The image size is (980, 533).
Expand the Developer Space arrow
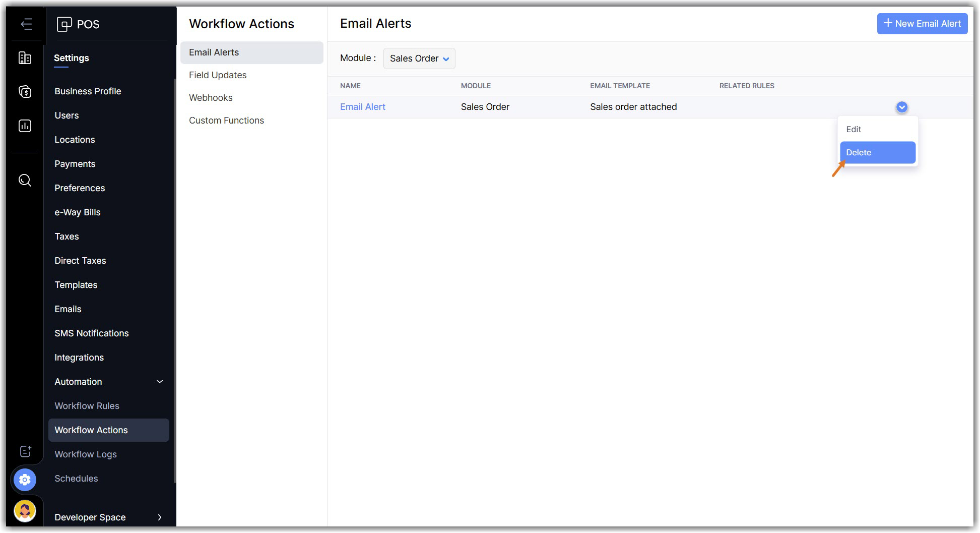160,517
